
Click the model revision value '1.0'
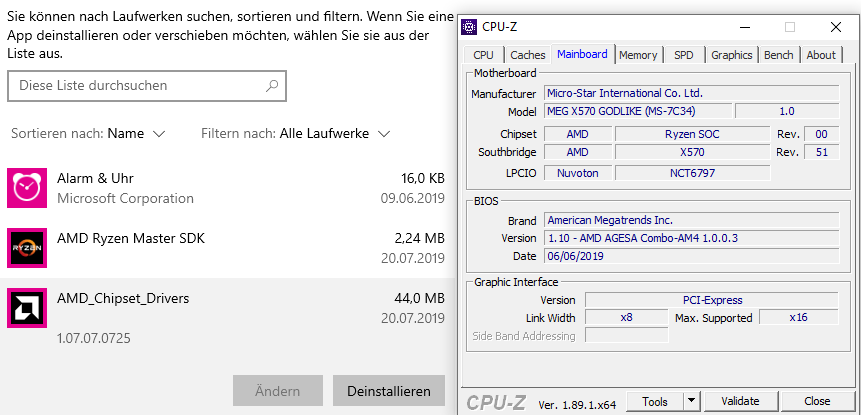(x=787, y=111)
